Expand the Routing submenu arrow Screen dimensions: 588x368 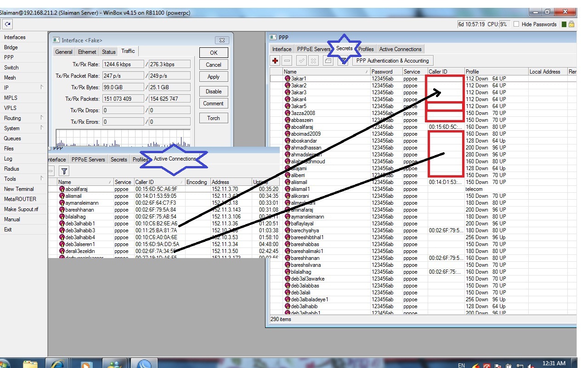[42, 117]
